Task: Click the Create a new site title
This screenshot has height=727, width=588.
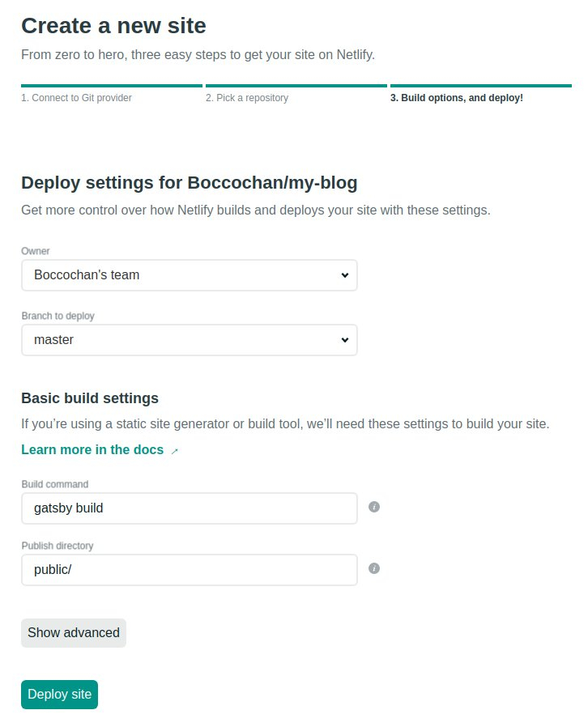Action: coord(113,25)
